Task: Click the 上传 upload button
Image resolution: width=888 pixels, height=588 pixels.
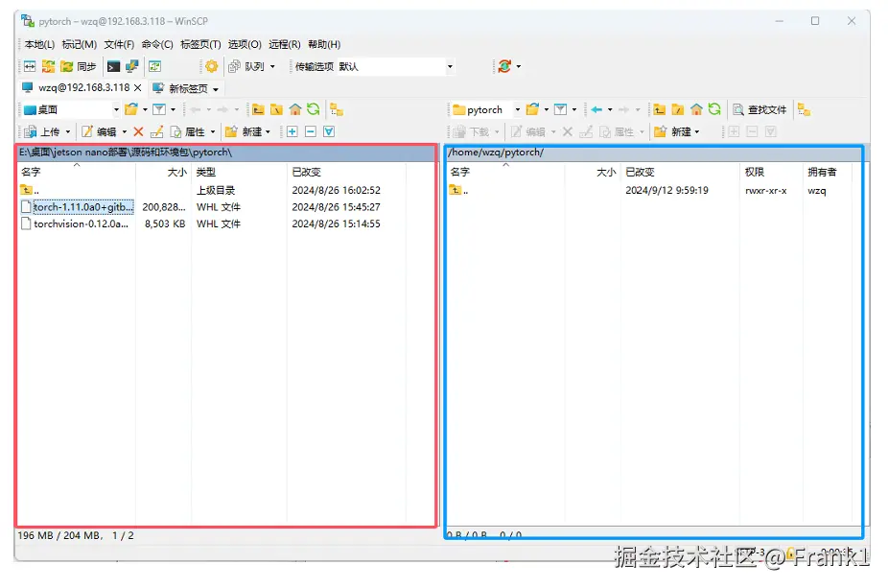Action: point(42,131)
